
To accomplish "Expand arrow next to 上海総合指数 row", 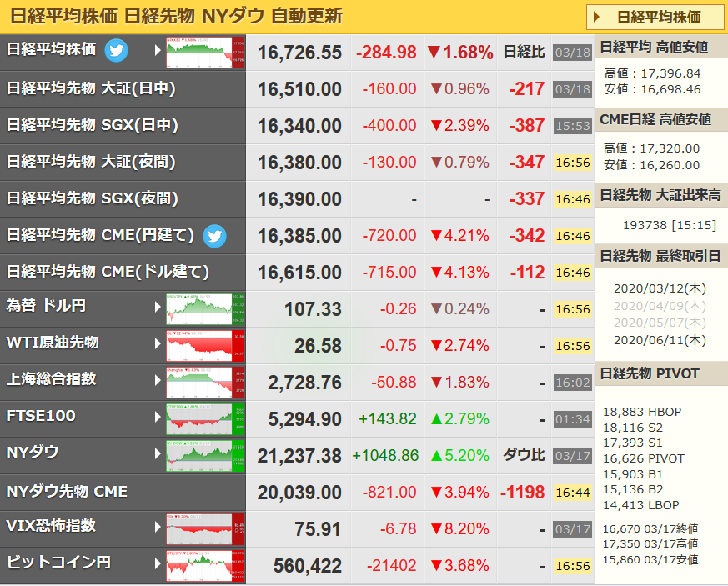I will coord(158,380).
